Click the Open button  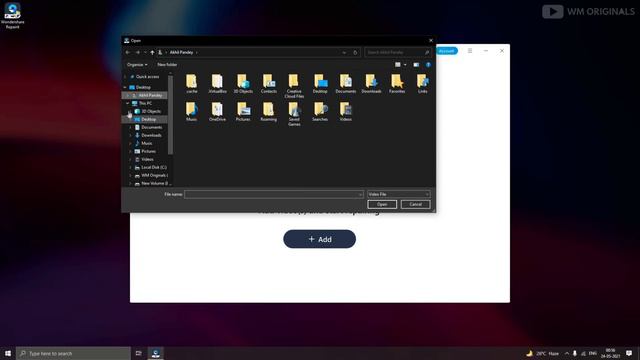[x=382, y=204]
